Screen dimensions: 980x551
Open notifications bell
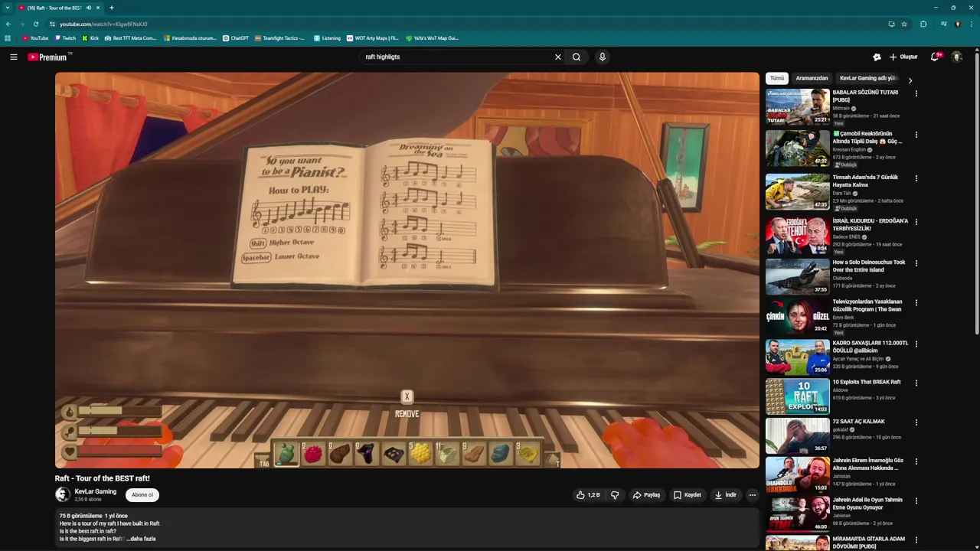pyautogui.click(x=935, y=57)
